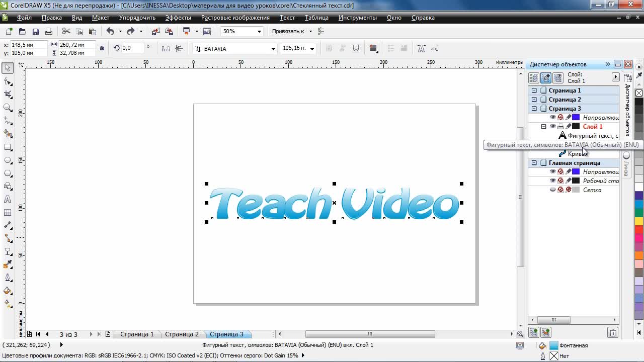Click the rotation angle input field

[132, 48]
